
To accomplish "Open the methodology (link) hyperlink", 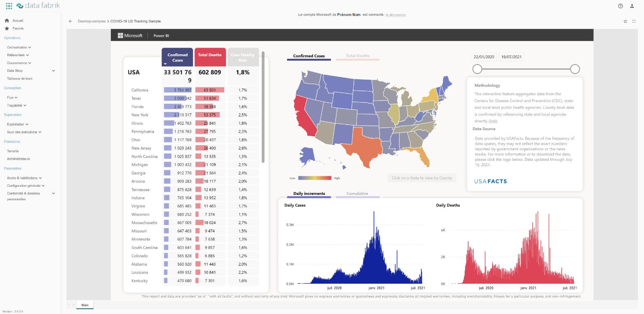I will [x=493, y=121].
